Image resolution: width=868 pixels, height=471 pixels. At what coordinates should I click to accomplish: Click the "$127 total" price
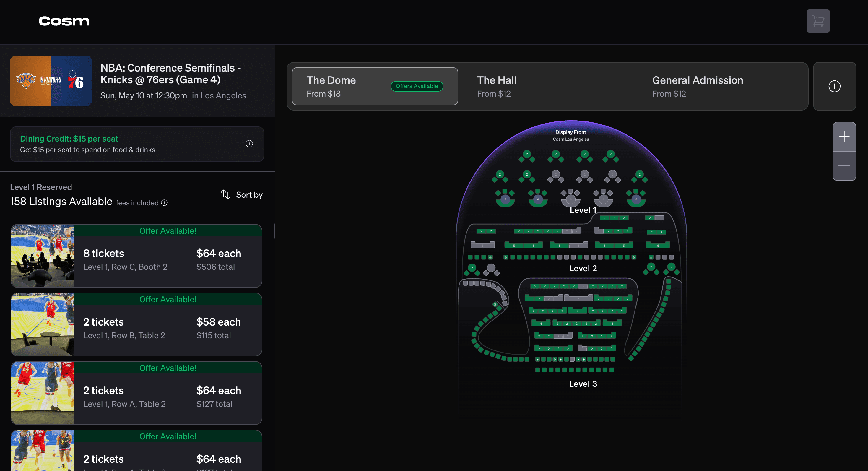pyautogui.click(x=214, y=404)
